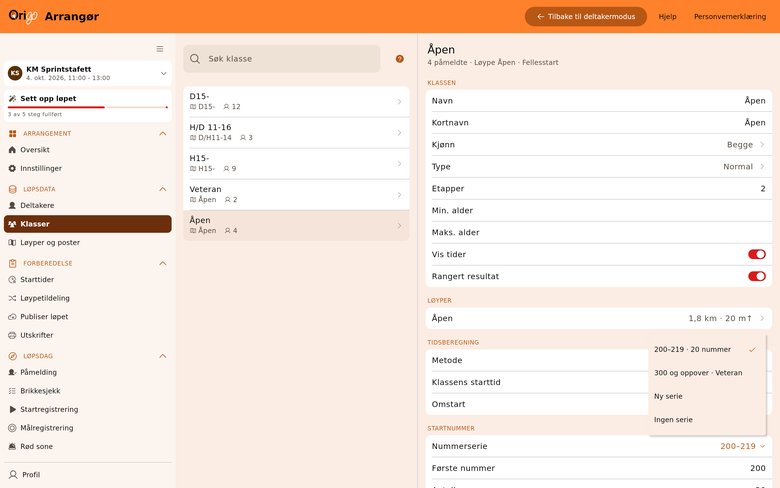780x488 pixels.
Task: Open Oversikt in the sidebar
Action: 88,150
